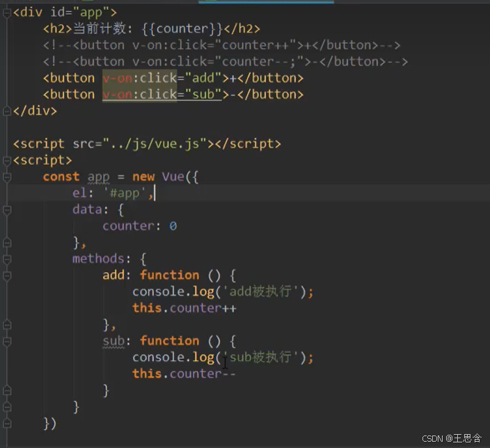Click the 'add被执行' string literal
The image size is (490, 448).
(x=260, y=291)
